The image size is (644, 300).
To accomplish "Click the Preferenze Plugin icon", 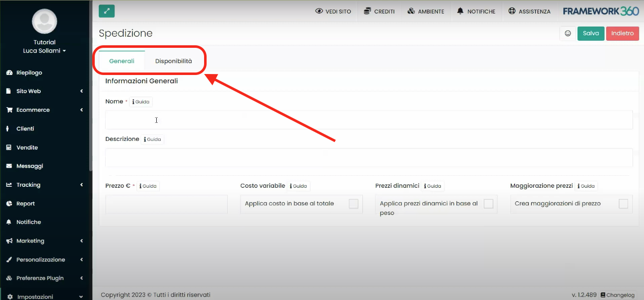I will pos(9,278).
